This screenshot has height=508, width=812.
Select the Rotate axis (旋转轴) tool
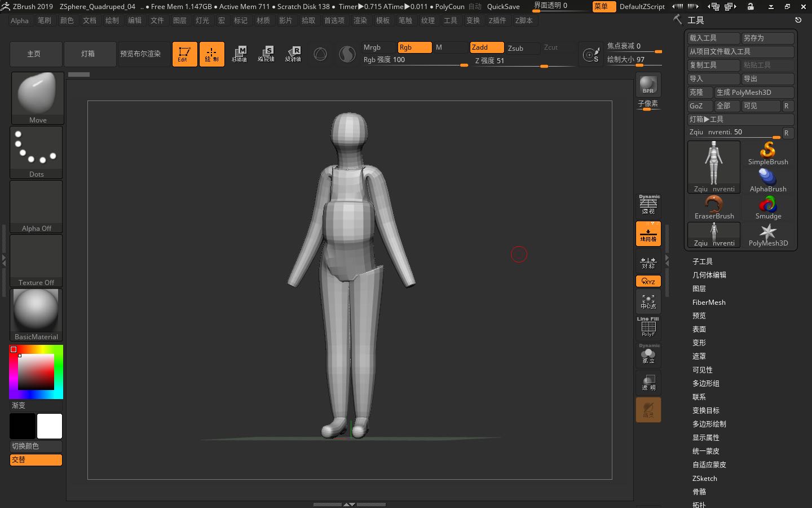pos(293,54)
